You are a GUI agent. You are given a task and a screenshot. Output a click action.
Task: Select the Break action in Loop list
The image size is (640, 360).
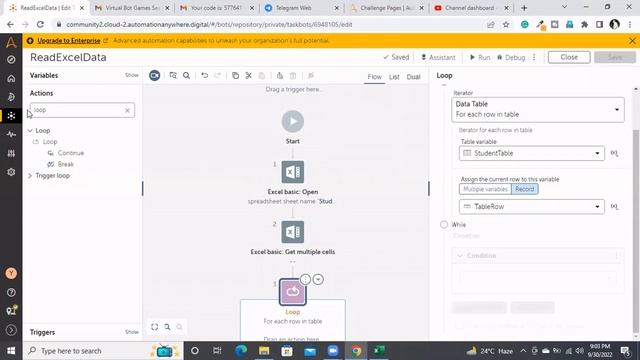coord(65,164)
